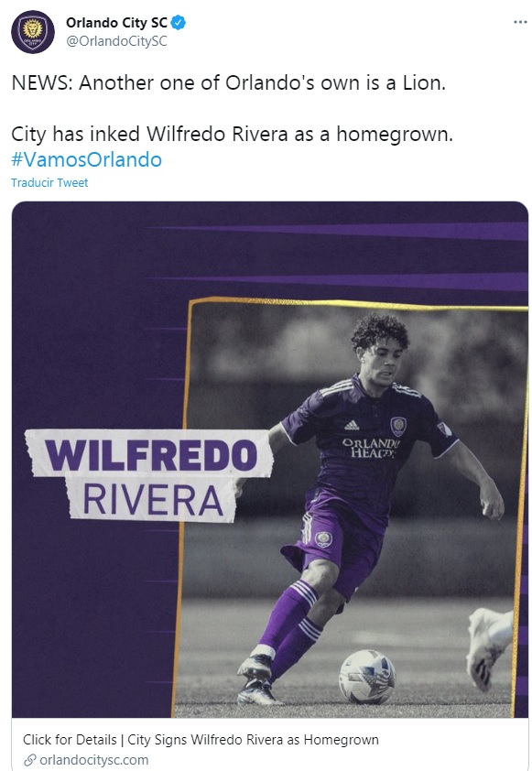Open the @OrlandoCitySC handle link

click(x=116, y=41)
